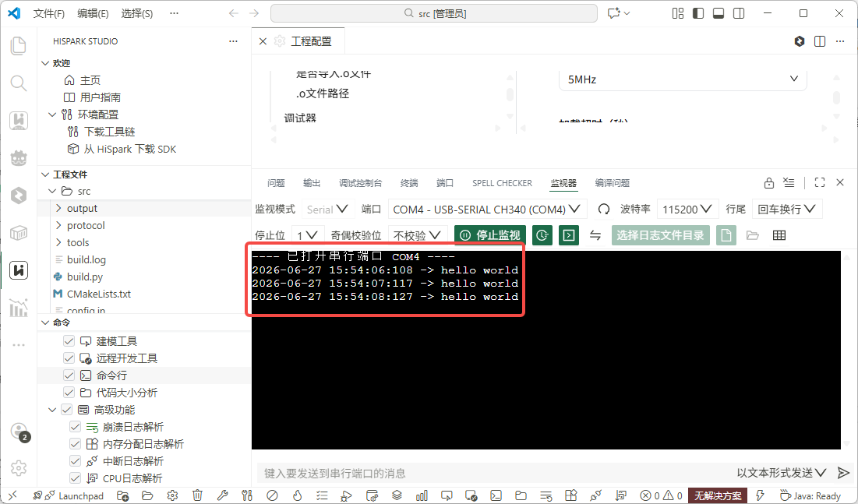Open the Explorer view in activity bar
Screen dimensions: 858x504
(x=19, y=45)
